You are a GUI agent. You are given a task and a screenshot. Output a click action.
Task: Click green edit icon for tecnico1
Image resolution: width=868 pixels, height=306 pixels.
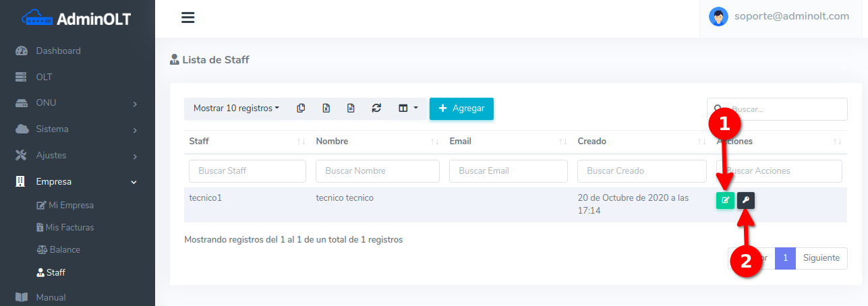click(x=725, y=200)
